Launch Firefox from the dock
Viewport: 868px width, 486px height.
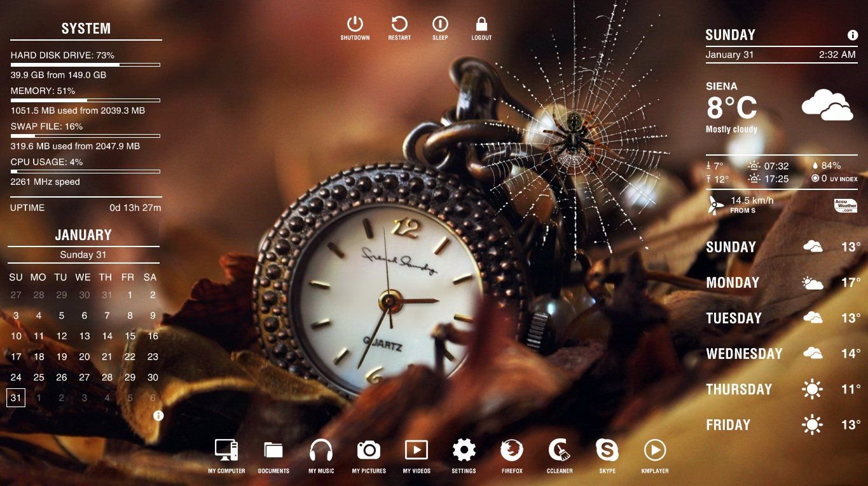(x=512, y=450)
